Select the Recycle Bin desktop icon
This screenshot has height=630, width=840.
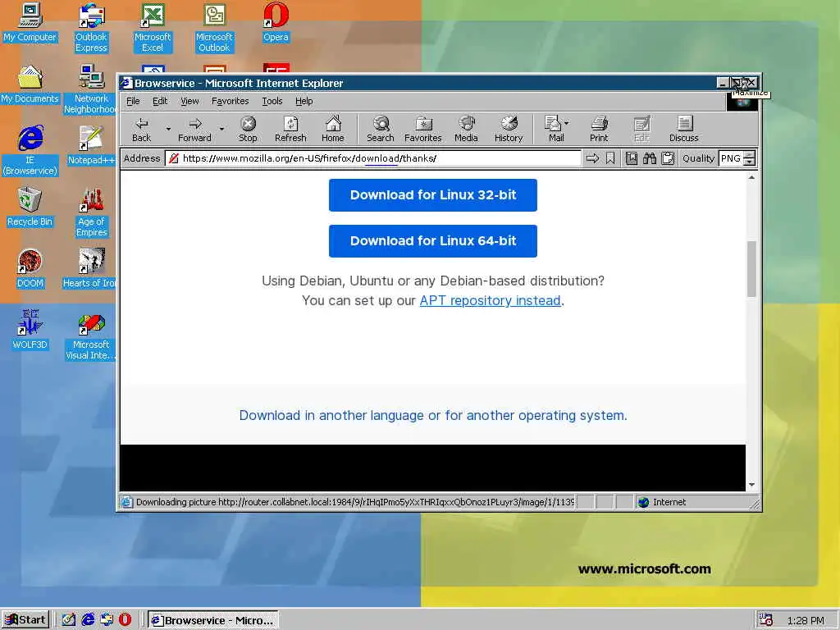click(30, 208)
